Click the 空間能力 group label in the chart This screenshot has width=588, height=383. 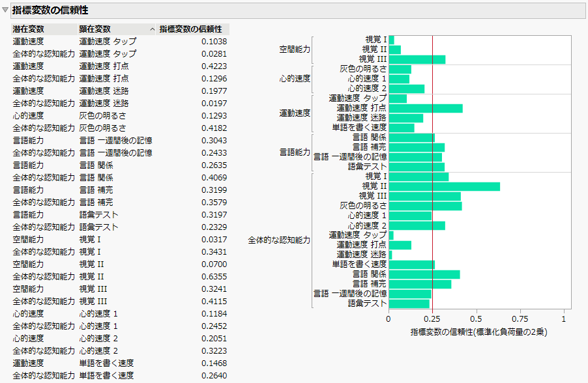pyautogui.click(x=295, y=50)
